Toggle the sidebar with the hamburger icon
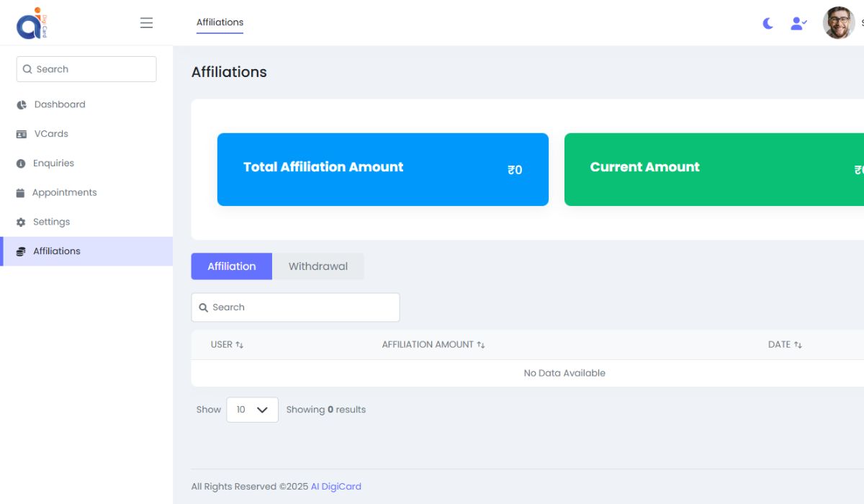 [146, 22]
